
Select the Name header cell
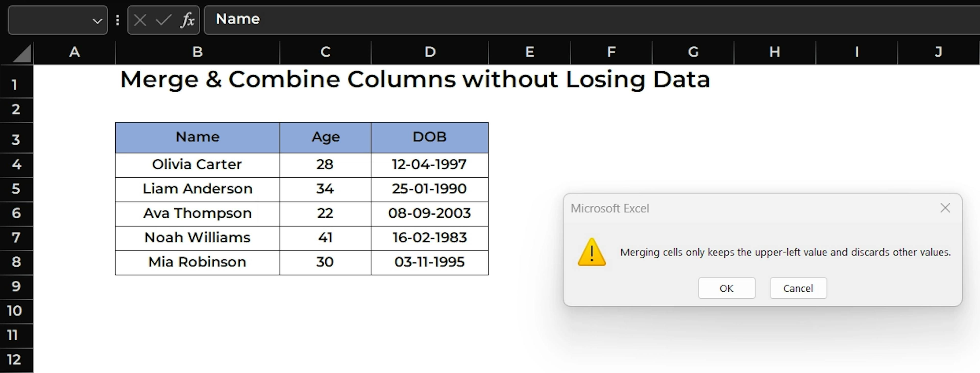pyautogui.click(x=197, y=137)
